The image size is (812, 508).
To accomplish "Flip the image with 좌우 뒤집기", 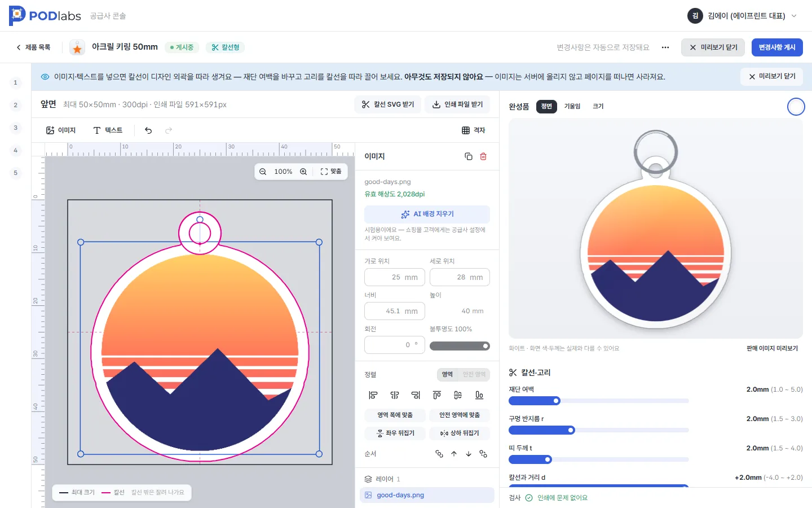I will point(395,433).
